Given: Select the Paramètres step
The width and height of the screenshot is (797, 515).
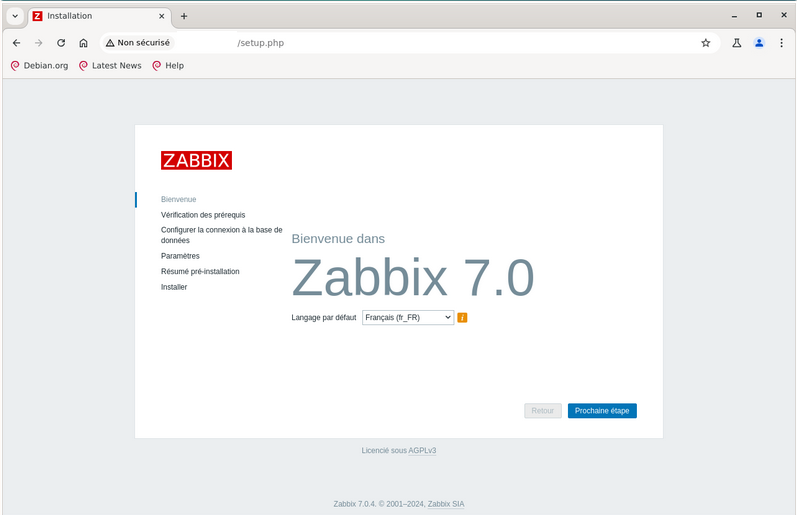Looking at the screenshot, I should point(180,256).
